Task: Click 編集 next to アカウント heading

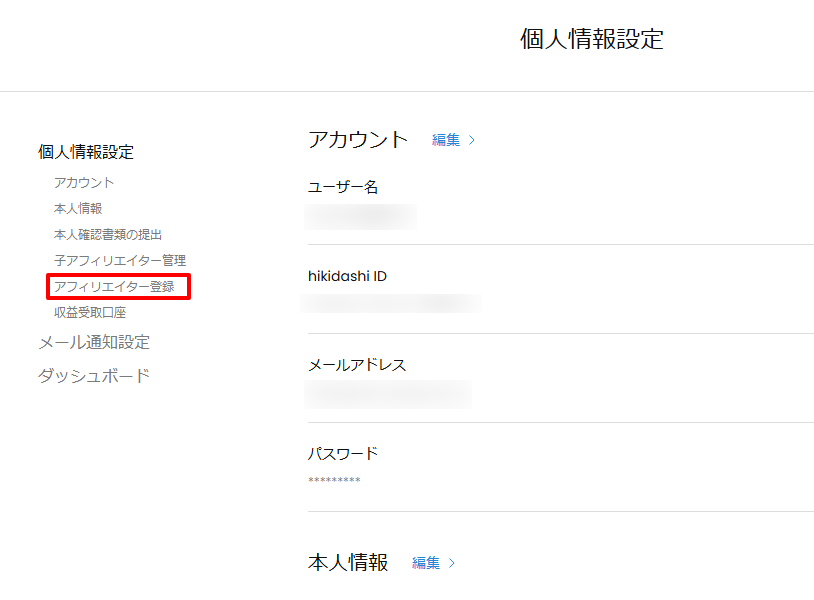Action: [446, 140]
